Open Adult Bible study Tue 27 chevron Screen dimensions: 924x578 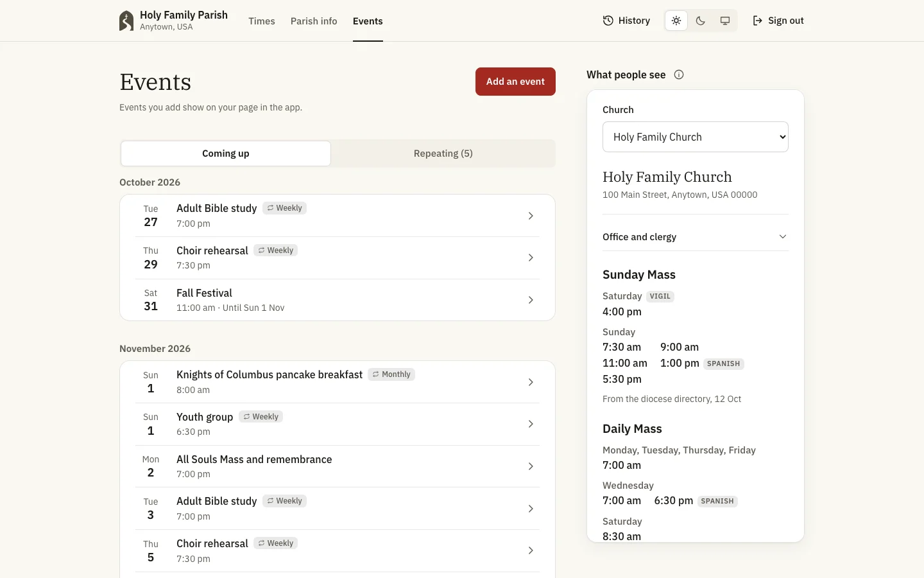(x=531, y=216)
